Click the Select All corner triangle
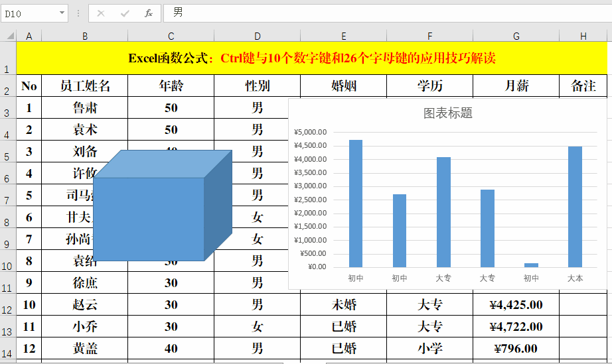Image resolution: width=612 pixels, height=364 pixels. [10, 36]
